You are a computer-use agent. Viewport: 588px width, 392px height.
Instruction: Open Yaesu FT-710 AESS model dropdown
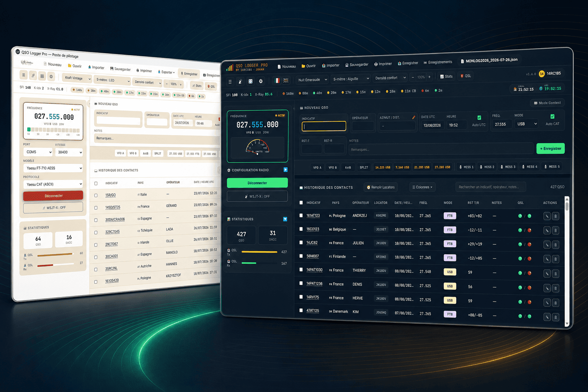pos(53,168)
